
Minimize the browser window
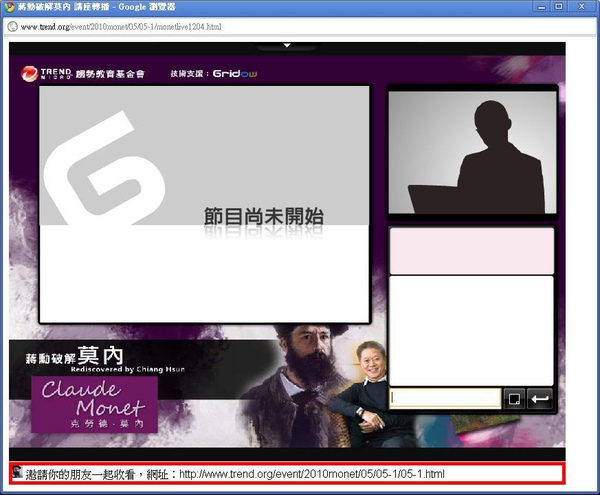pos(541,7)
